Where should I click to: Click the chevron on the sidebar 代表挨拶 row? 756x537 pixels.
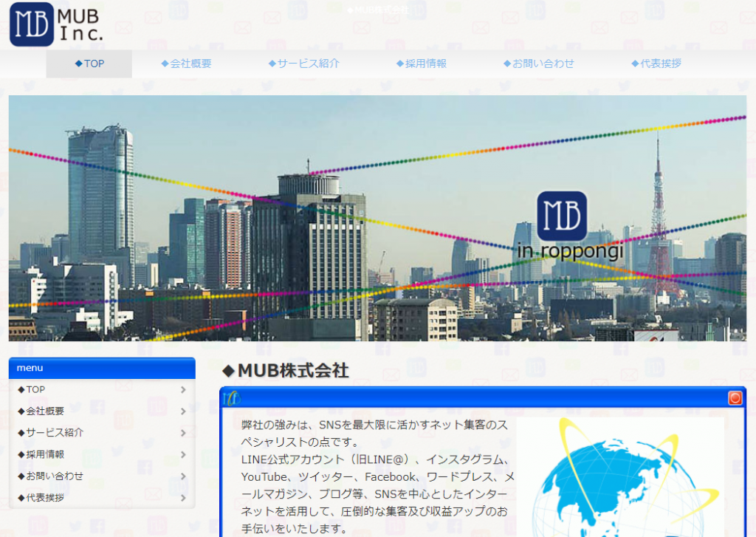point(183,497)
